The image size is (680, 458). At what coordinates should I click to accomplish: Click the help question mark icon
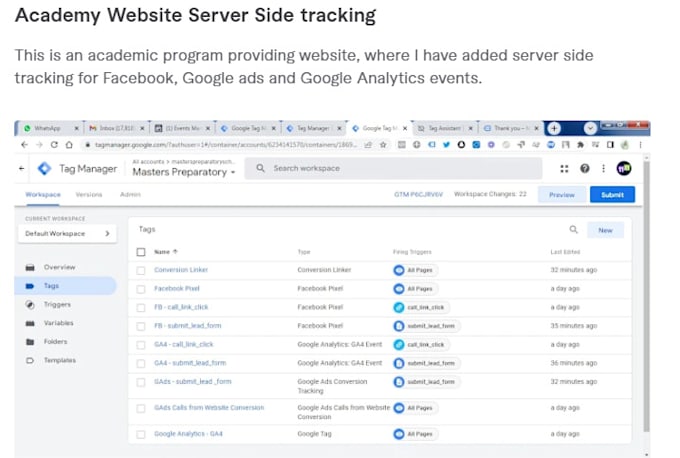click(x=584, y=169)
